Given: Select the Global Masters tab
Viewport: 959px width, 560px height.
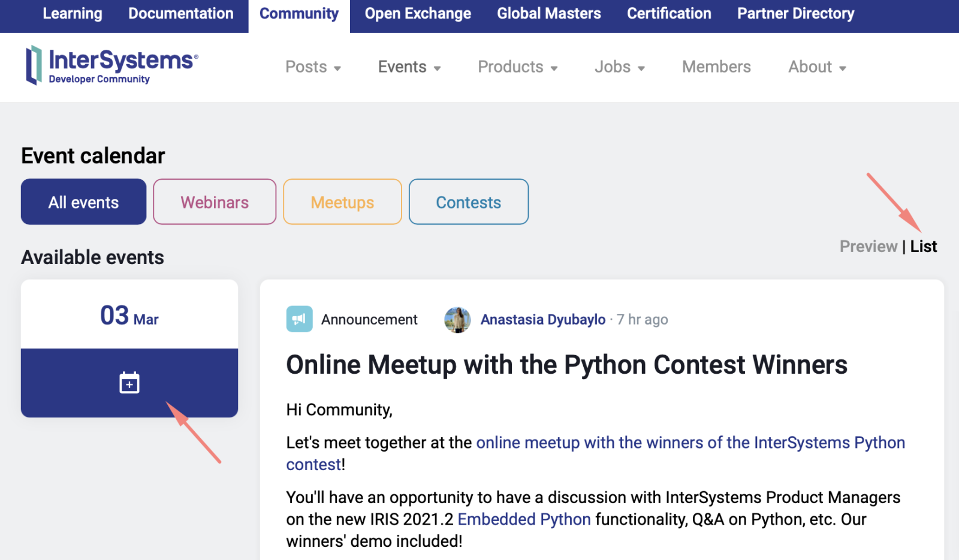Looking at the screenshot, I should (548, 14).
